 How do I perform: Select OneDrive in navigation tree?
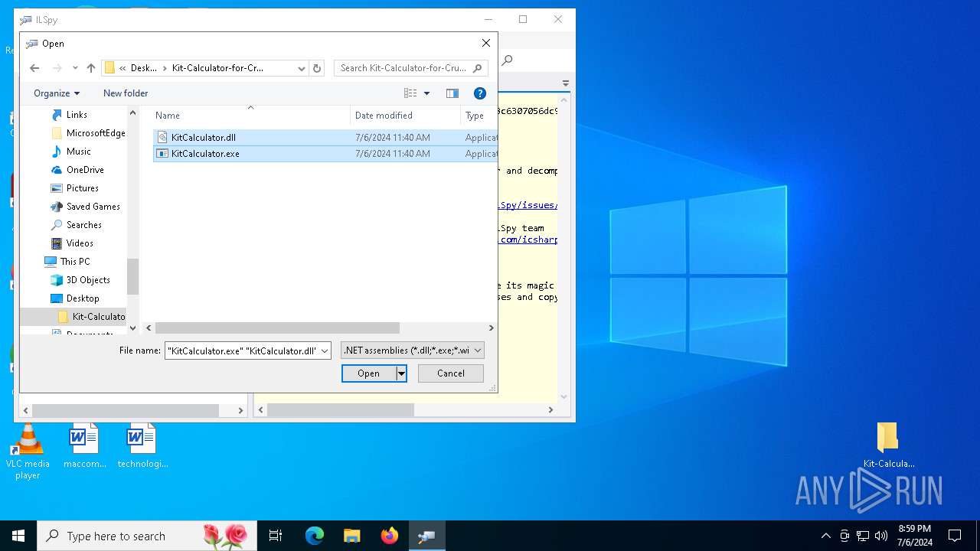85,170
